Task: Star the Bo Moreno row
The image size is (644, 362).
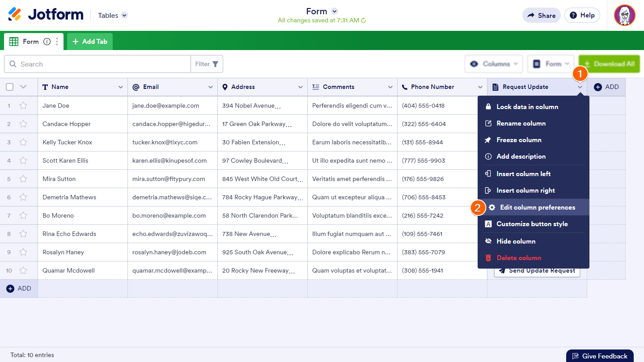Action: tap(23, 216)
